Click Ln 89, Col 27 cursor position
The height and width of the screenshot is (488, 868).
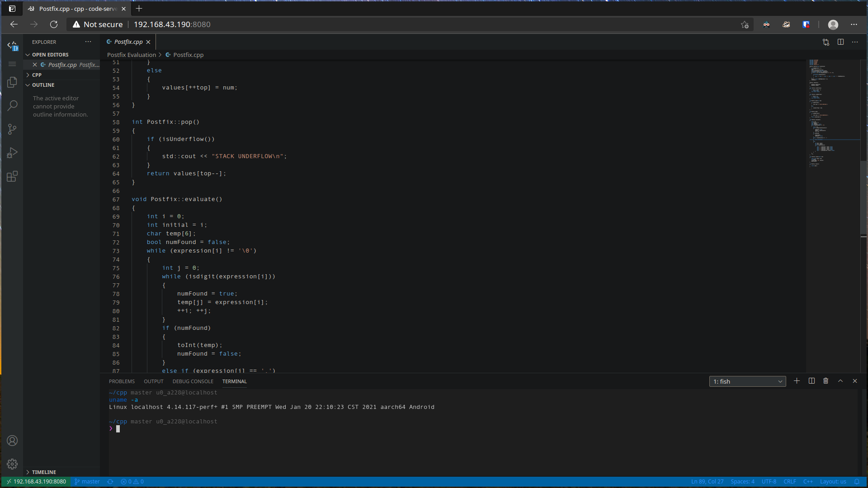707,482
